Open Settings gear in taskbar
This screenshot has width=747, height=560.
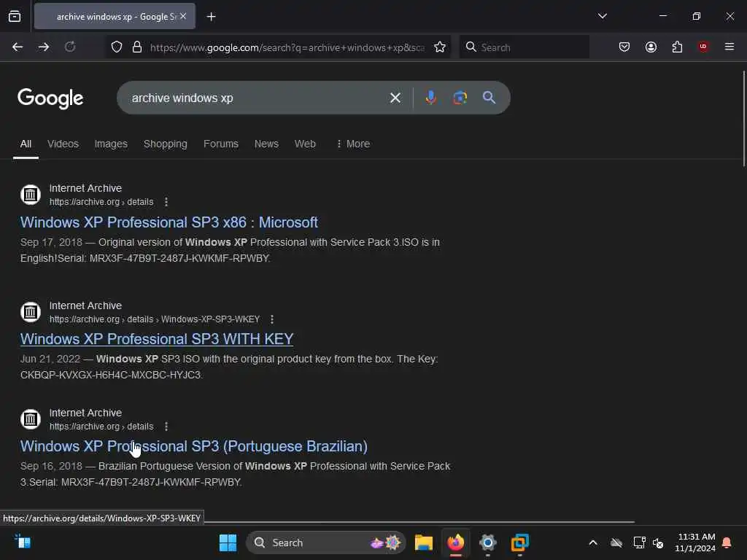[x=487, y=542]
